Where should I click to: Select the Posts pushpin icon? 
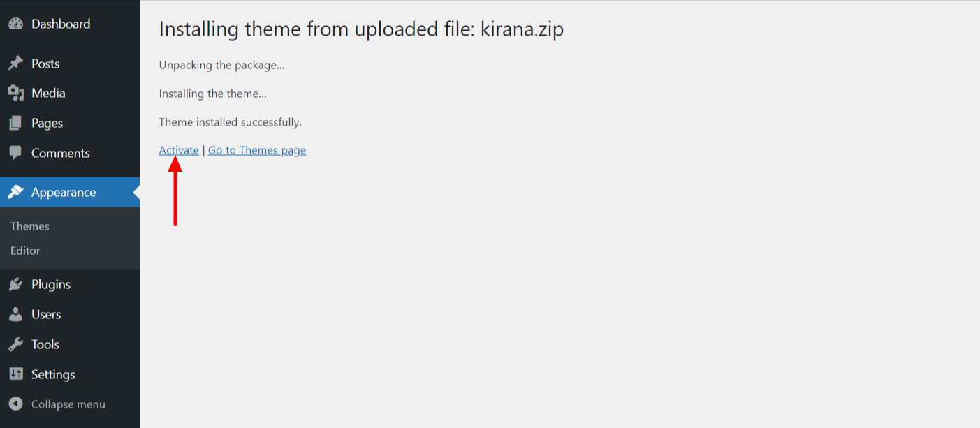(17, 63)
